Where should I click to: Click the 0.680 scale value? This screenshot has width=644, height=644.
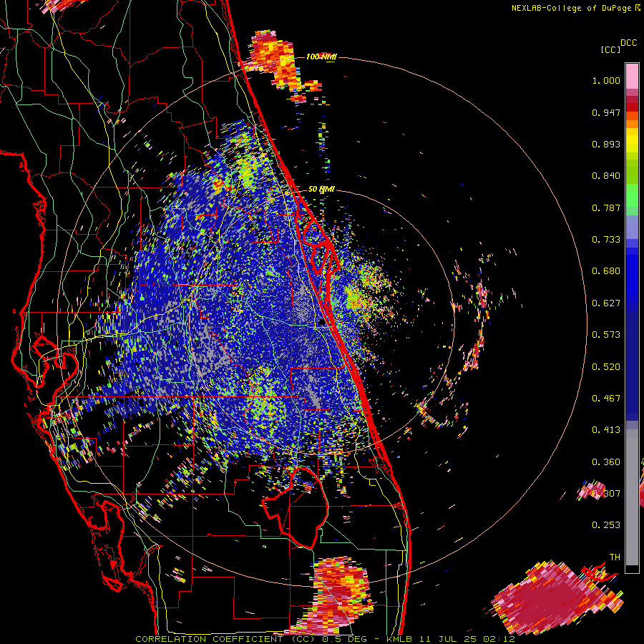click(606, 271)
